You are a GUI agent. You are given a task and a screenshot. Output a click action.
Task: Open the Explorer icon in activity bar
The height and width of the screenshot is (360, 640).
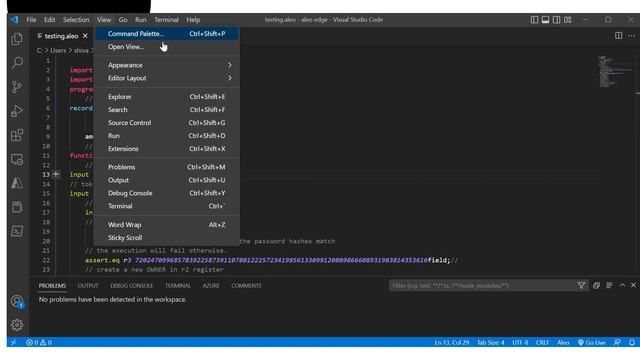17,39
